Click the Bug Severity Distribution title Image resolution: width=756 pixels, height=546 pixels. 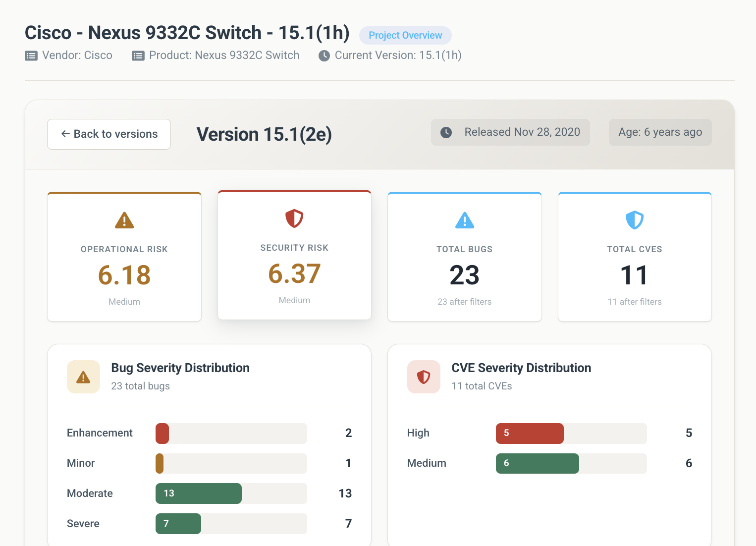[x=180, y=368]
